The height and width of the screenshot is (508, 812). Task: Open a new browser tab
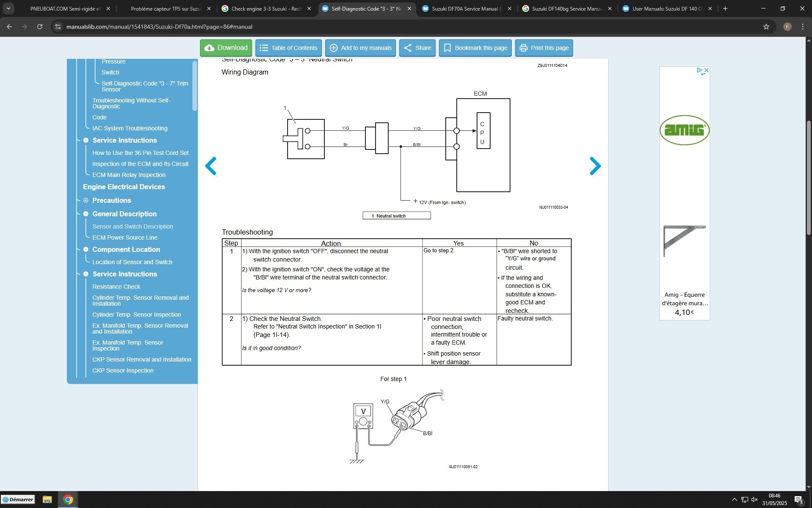click(725, 8)
